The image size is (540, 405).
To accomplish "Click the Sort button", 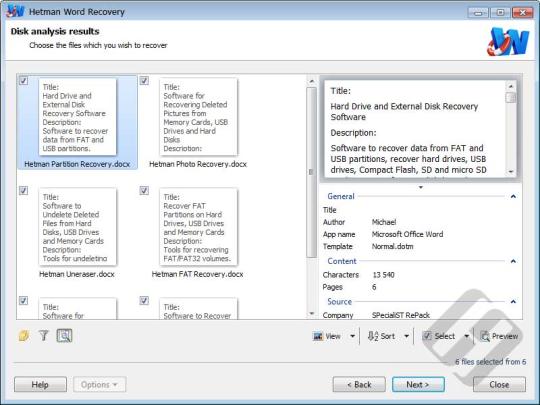I will (382, 336).
